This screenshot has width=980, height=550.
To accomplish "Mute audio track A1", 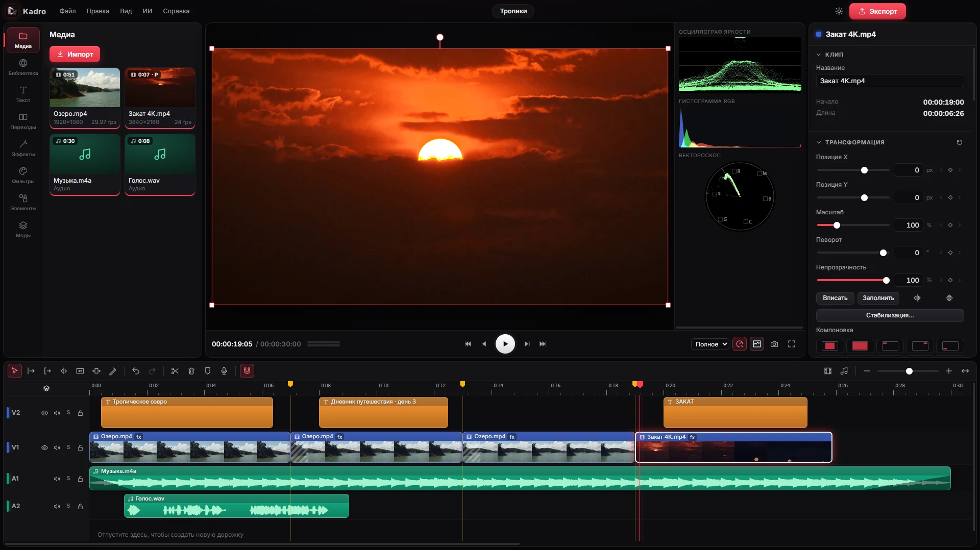I will (57, 479).
